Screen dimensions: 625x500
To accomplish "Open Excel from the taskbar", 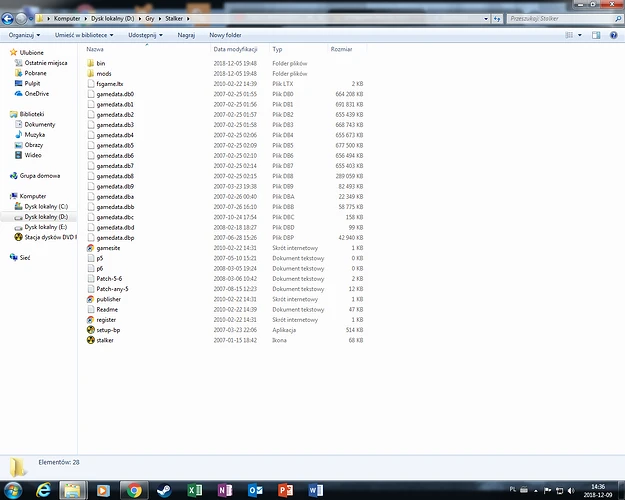I will tap(195, 490).
